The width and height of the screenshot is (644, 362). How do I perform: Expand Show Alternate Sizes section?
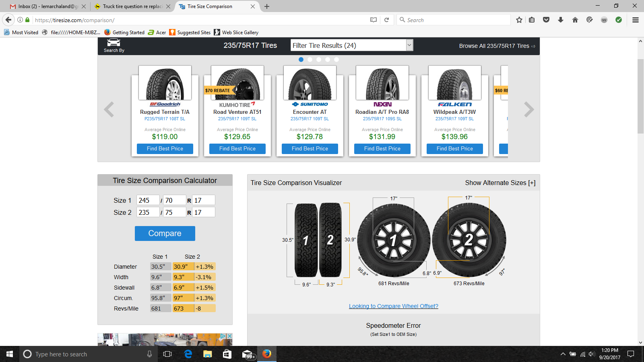500,183
